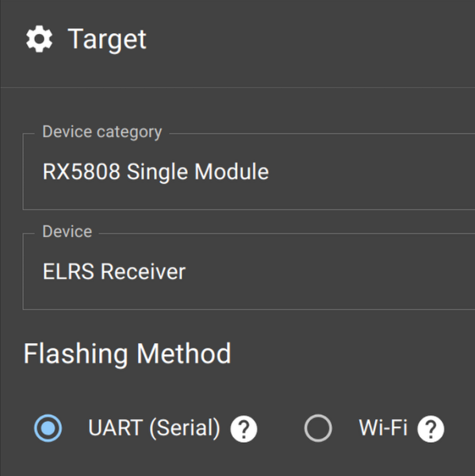Choose the Wi-Fi flashing method radio
This screenshot has width=475, height=476.
[318, 428]
